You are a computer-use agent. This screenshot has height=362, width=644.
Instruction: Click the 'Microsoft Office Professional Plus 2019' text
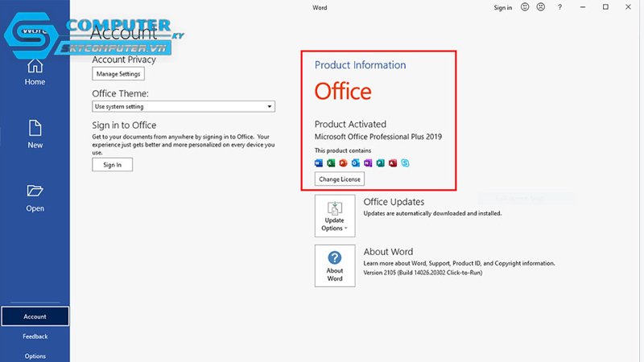coord(378,137)
